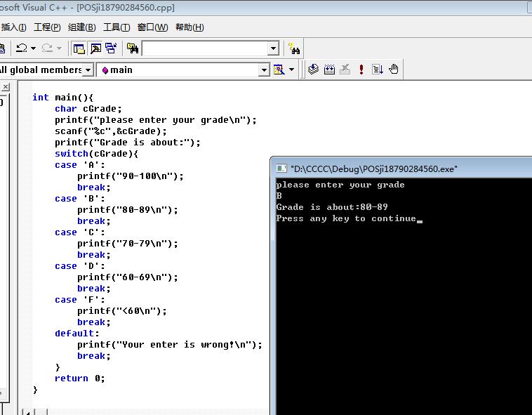The image size is (532, 415).
Task: Click the 'printf("Grade is about:");' line
Action: (128, 142)
